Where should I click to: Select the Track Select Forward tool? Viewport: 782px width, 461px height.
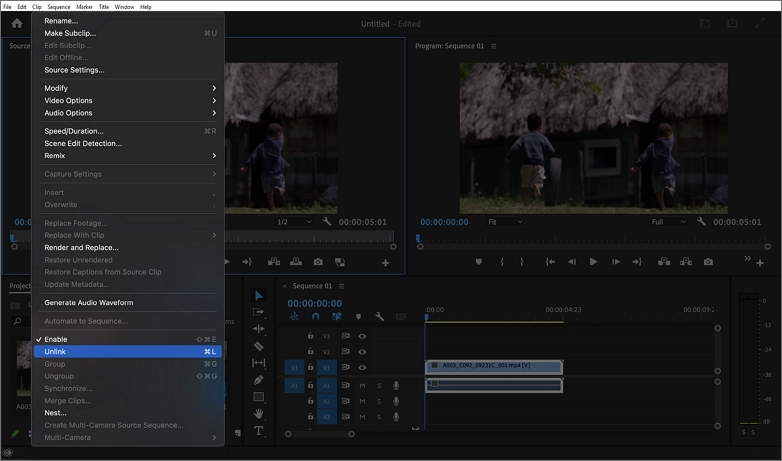[x=258, y=312]
